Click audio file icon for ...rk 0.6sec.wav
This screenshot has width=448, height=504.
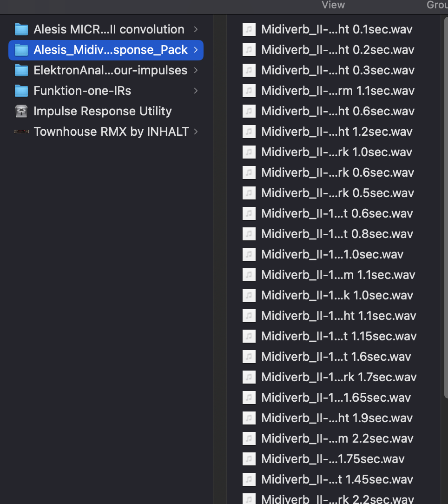pyautogui.click(x=249, y=172)
